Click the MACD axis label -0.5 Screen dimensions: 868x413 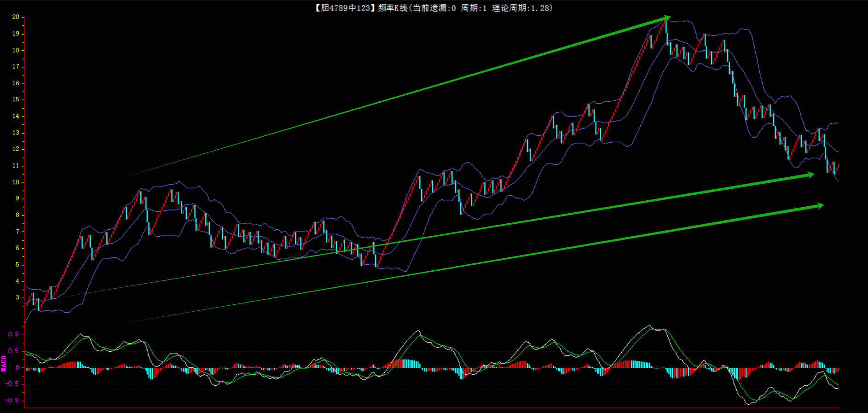click(x=12, y=384)
